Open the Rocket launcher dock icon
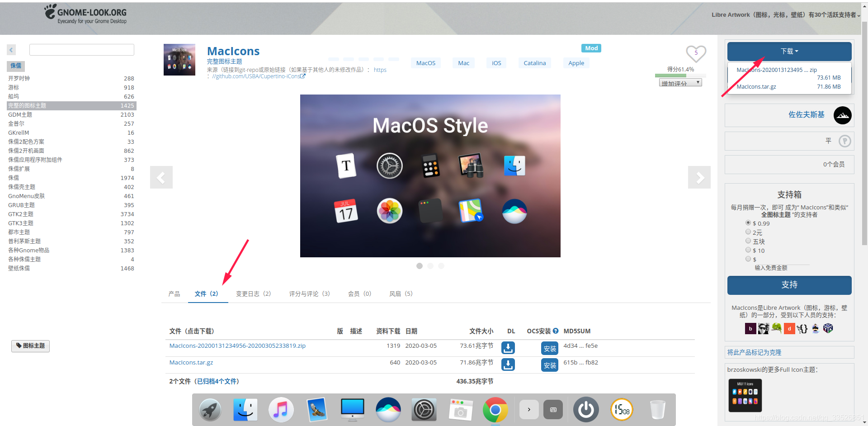The image size is (868, 426). [211, 410]
